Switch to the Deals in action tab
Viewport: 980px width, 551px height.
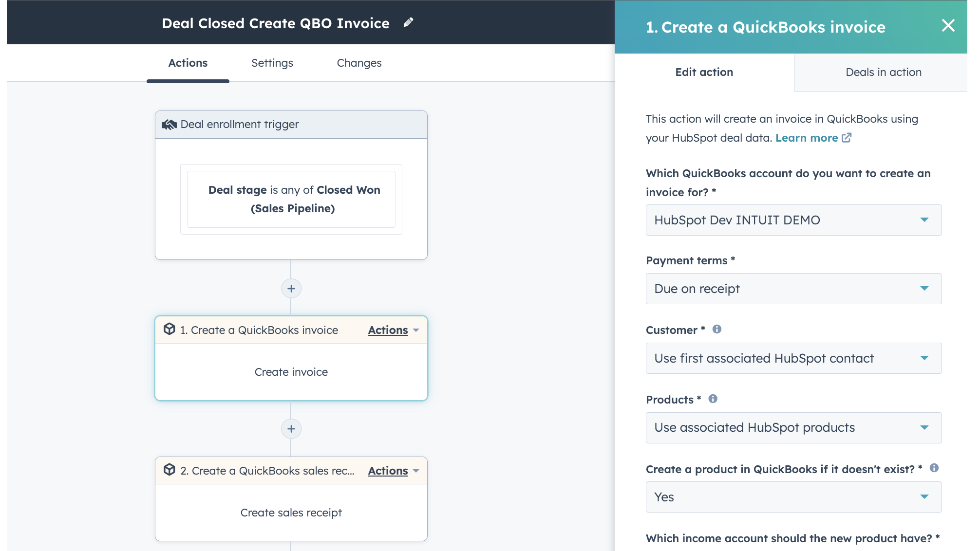pos(883,72)
